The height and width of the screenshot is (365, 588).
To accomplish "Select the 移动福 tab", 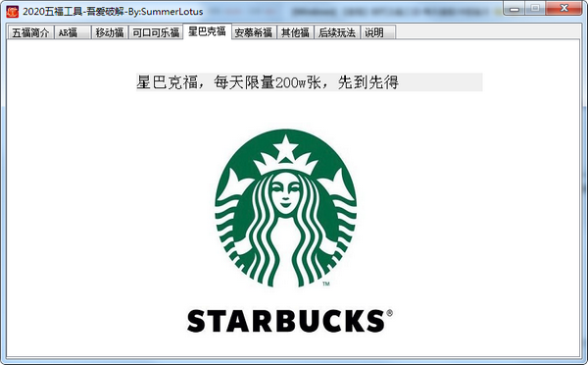I will [110, 32].
